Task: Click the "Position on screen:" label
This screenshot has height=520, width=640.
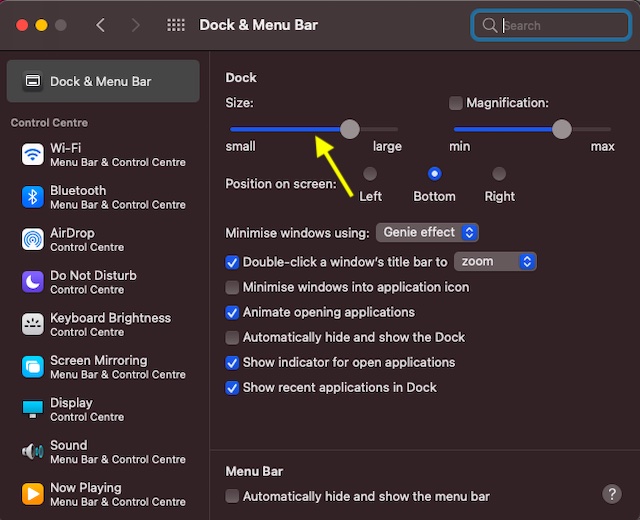Action: click(281, 184)
